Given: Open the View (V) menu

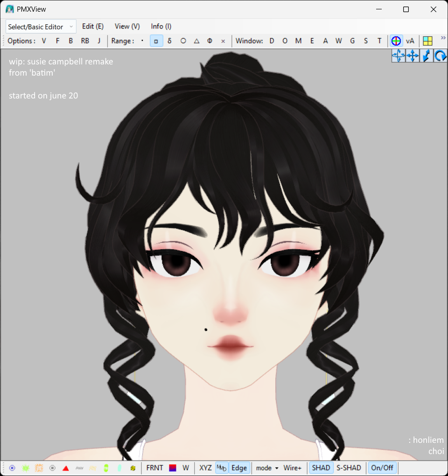Looking at the screenshot, I should tap(127, 27).
